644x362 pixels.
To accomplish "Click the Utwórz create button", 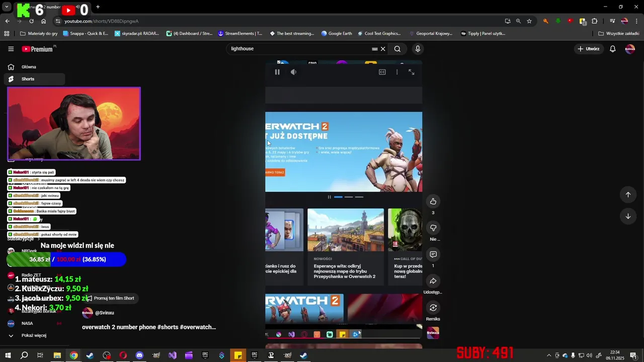I will [588, 49].
